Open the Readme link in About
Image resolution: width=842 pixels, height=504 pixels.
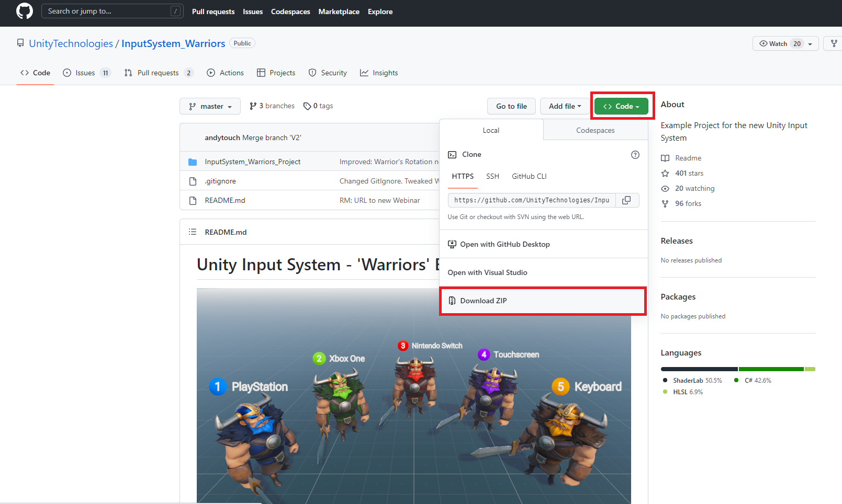click(681, 158)
